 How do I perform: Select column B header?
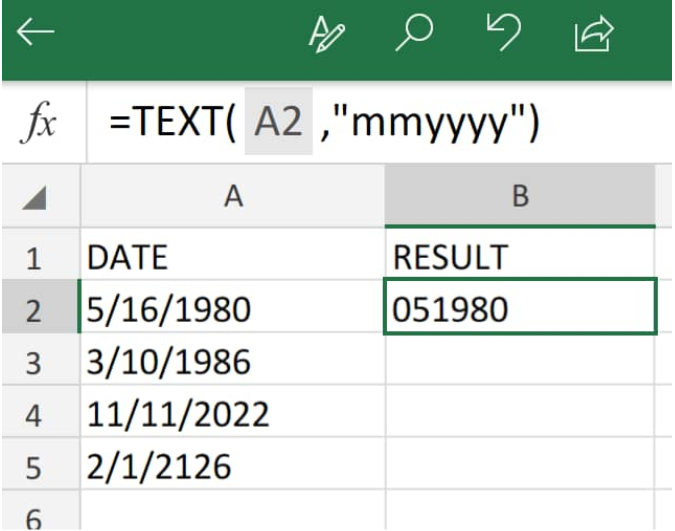point(520,196)
